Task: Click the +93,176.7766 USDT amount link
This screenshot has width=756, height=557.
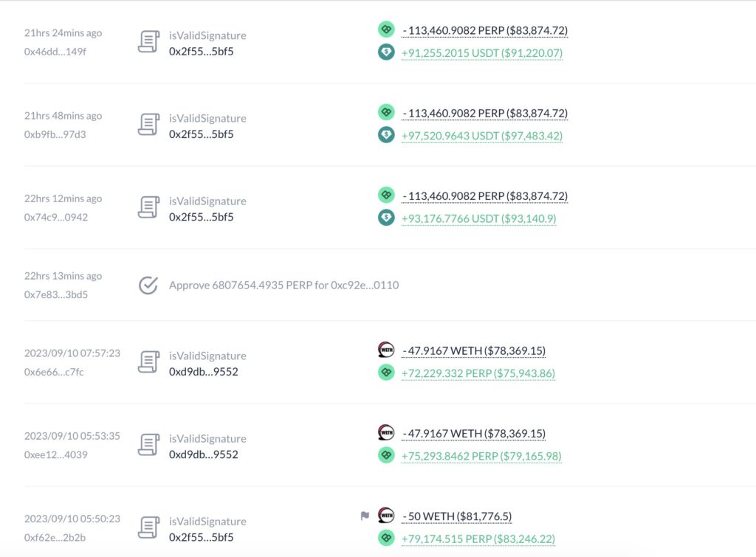Action: click(478, 219)
